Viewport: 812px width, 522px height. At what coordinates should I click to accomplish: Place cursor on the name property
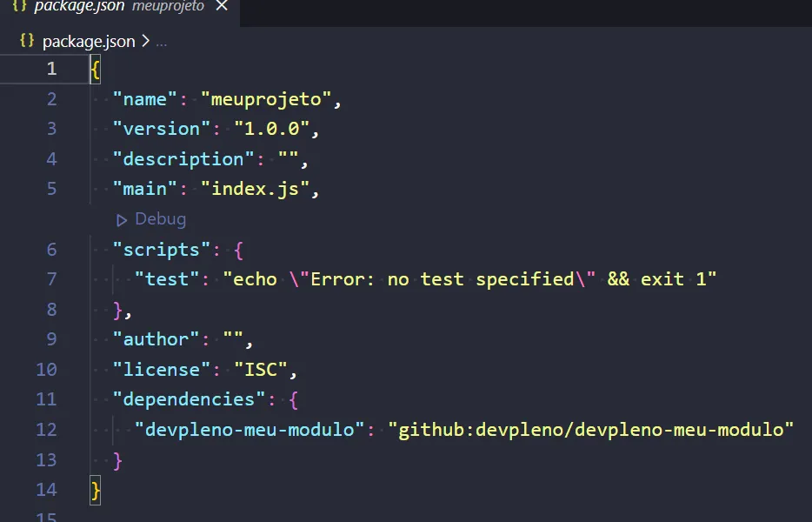(x=141, y=98)
